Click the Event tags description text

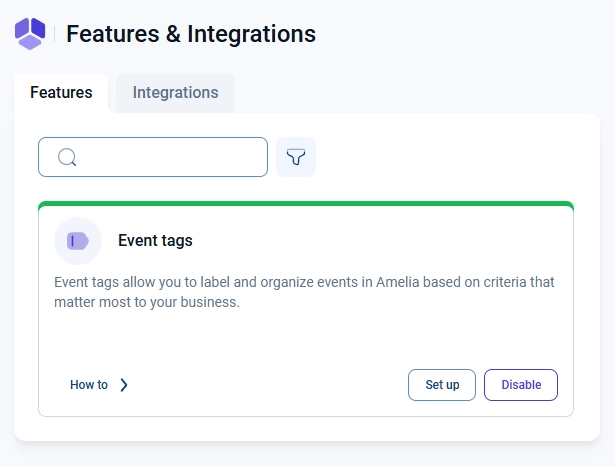point(304,292)
